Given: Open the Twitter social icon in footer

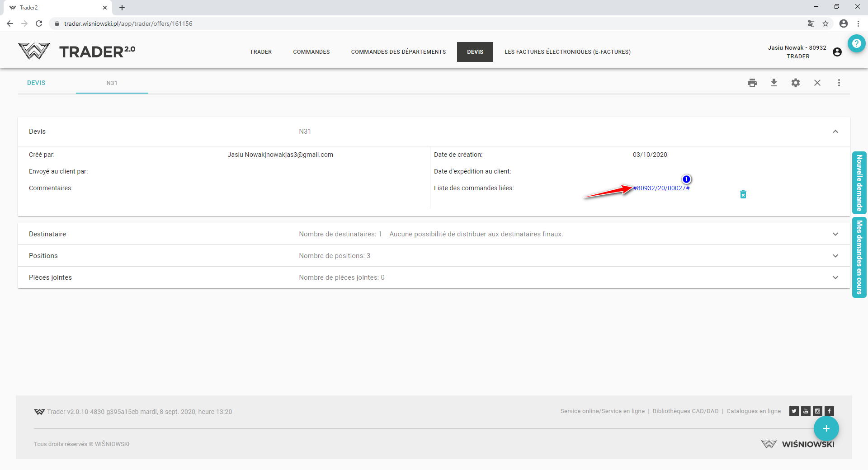Looking at the screenshot, I should (794, 411).
